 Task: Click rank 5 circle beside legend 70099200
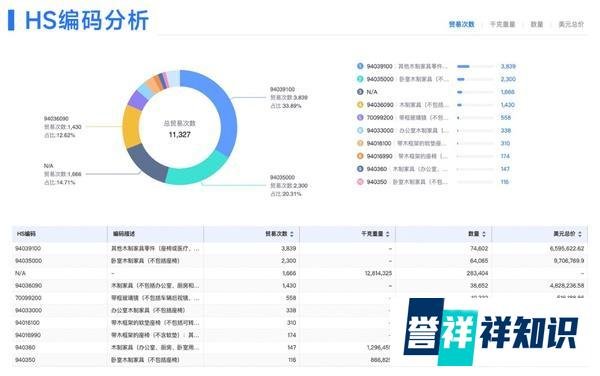(360, 117)
